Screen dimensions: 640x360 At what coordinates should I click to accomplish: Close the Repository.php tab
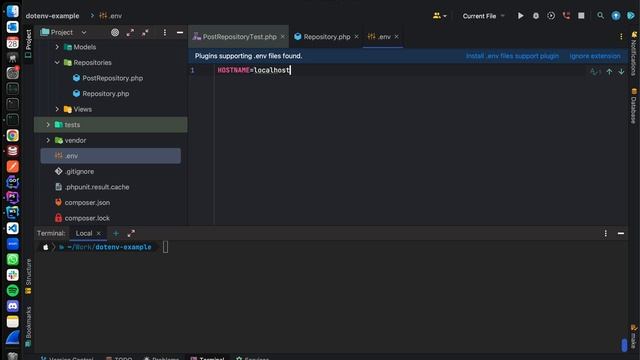[x=356, y=37]
